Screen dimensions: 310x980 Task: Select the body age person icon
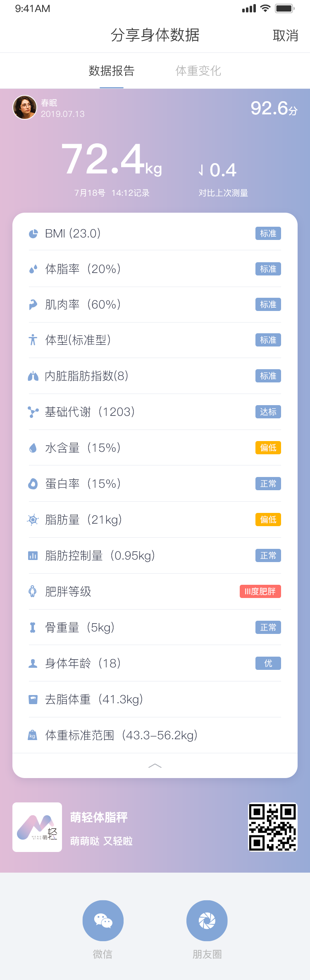coord(33,664)
